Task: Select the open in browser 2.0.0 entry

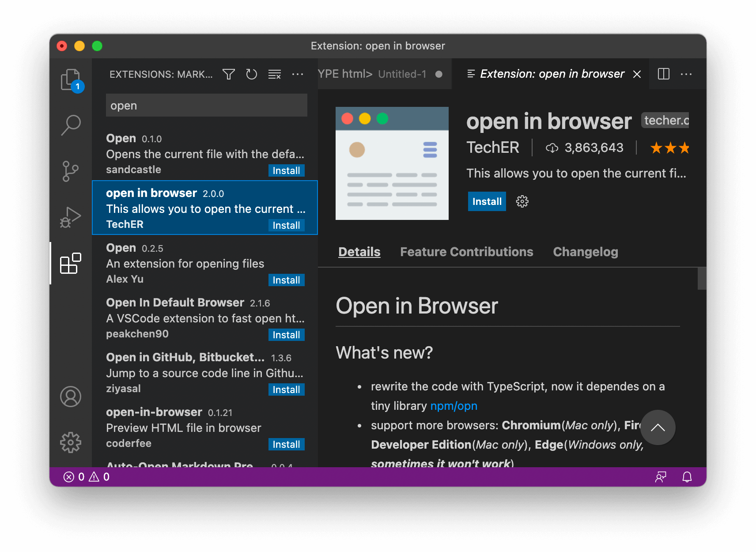Action: point(205,208)
